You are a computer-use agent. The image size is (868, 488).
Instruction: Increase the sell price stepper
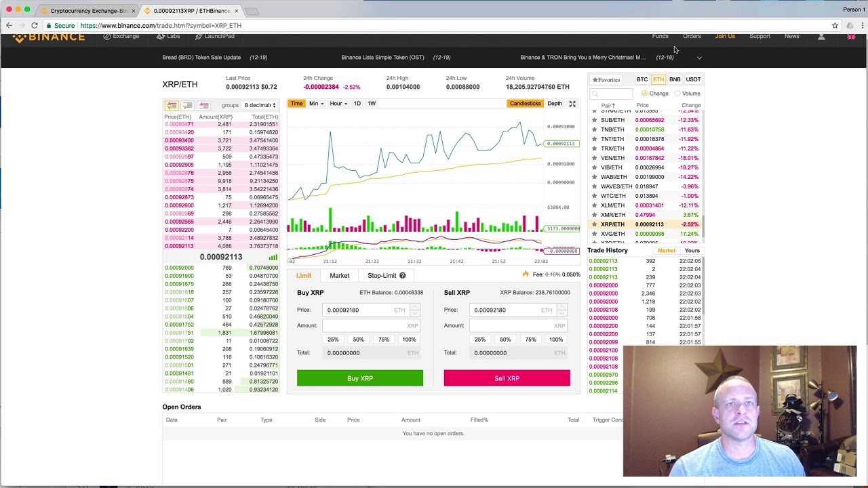point(562,306)
